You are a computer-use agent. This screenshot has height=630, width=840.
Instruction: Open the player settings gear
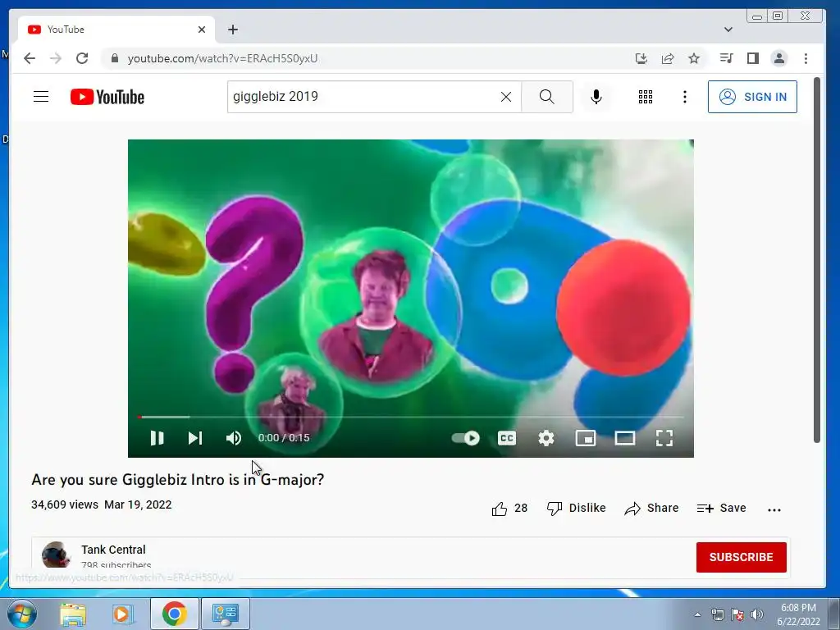[x=546, y=438]
